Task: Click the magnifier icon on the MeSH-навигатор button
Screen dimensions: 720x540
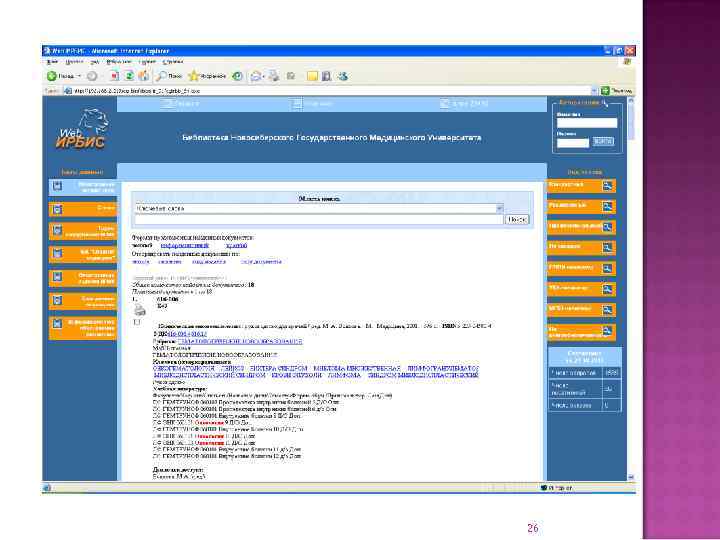Action: (x=607, y=309)
